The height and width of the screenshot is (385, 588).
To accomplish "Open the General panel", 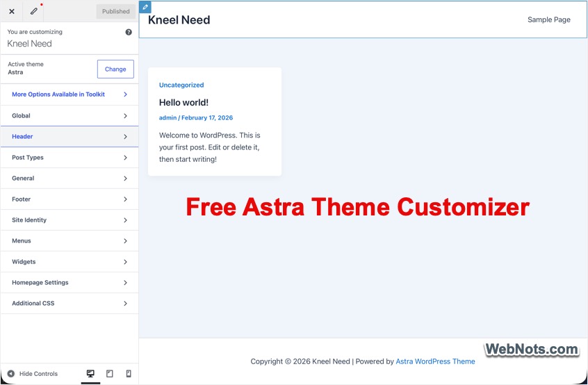I will pyautogui.click(x=70, y=179).
